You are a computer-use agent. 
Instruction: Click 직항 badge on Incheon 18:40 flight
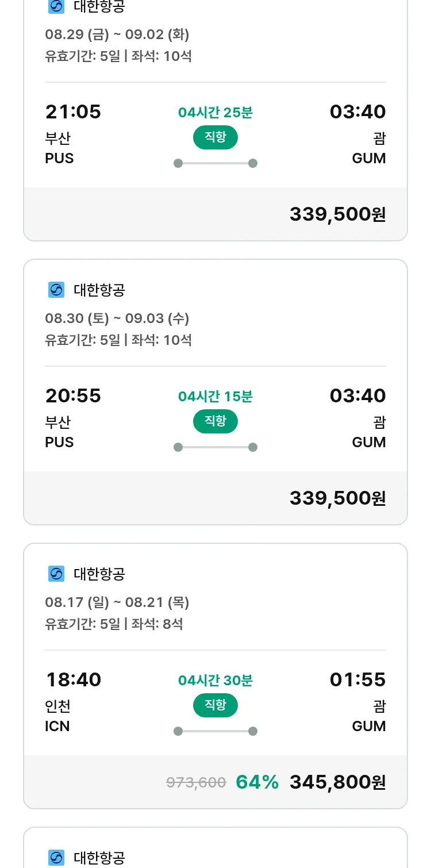(215, 705)
